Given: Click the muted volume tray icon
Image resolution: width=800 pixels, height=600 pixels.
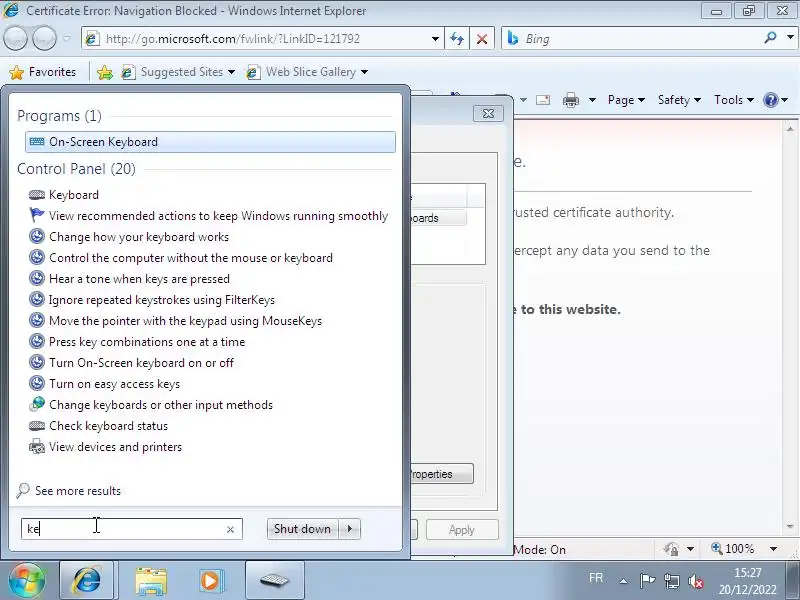Looking at the screenshot, I should click(695, 581).
